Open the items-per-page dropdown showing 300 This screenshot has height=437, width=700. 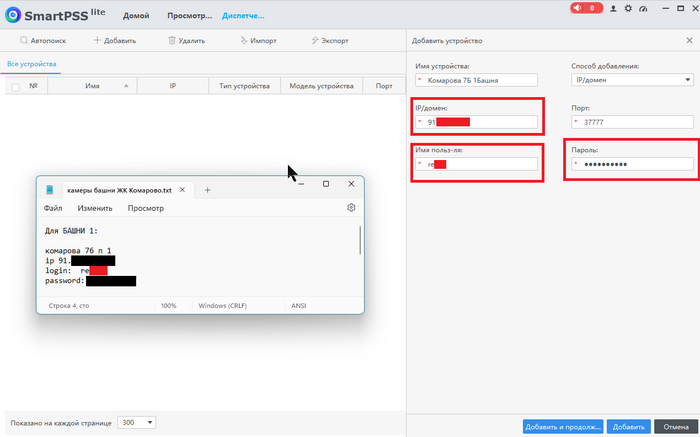pyautogui.click(x=137, y=422)
